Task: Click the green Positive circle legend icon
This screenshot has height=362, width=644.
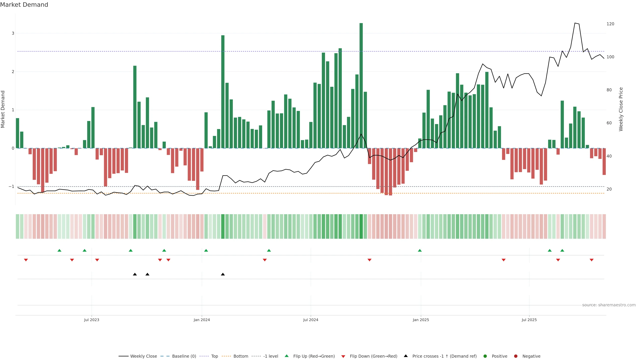Action: [x=485, y=356]
